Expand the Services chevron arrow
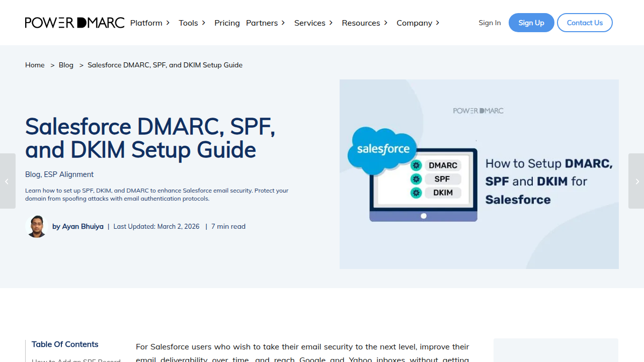Viewport: 644px width, 362px height. tap(331, 23)
